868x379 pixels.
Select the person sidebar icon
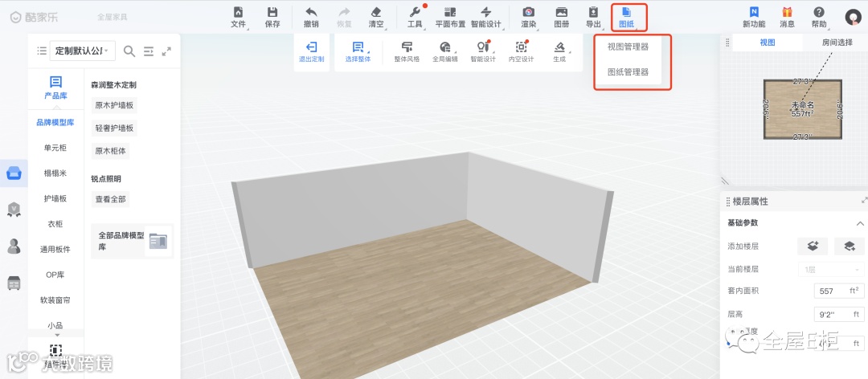[x=14, y=247]
